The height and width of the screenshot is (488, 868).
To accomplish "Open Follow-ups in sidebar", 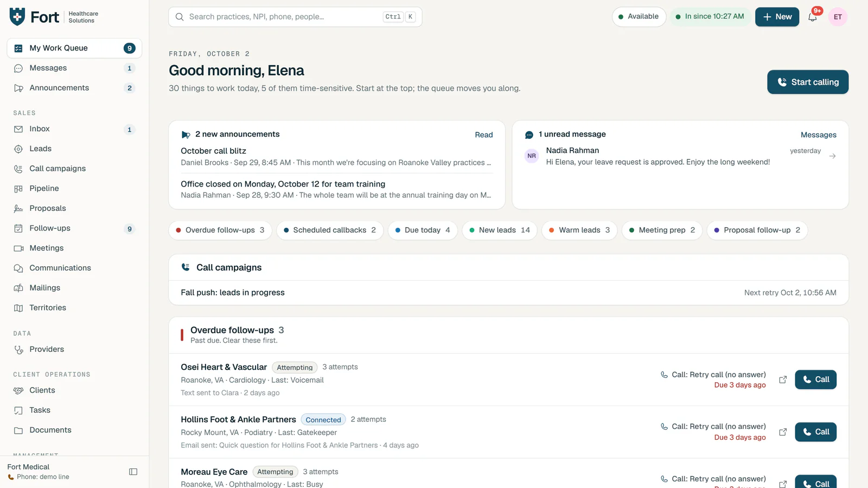I will tap(74, 228).
